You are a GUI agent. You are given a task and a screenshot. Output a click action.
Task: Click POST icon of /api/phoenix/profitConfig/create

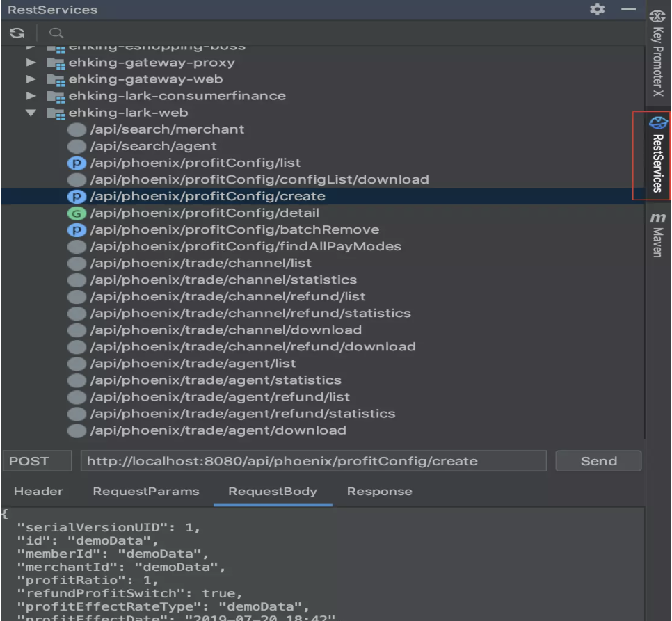(77, 197)
